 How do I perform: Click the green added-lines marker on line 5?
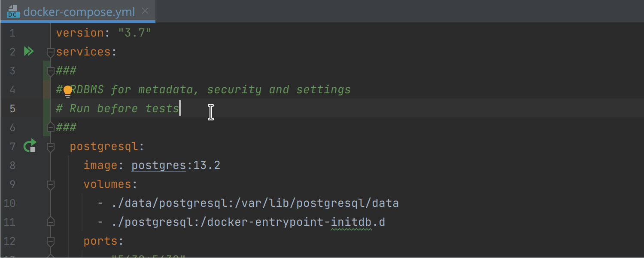[46, 108]
